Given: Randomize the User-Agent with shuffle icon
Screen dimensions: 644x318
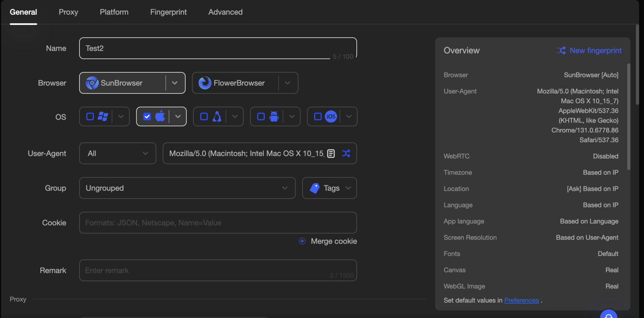Looking at the screenshot, I should [x=346, y=154].
